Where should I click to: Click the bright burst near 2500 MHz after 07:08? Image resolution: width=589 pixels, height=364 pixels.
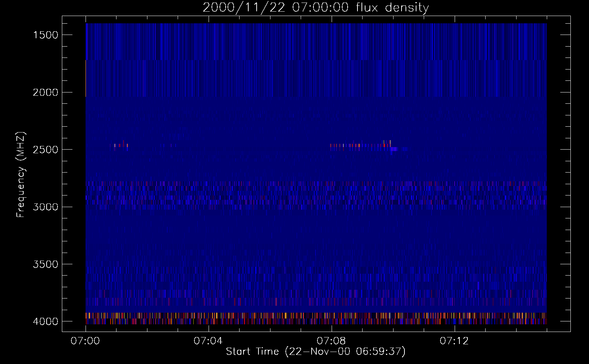(x=364, y=146)
